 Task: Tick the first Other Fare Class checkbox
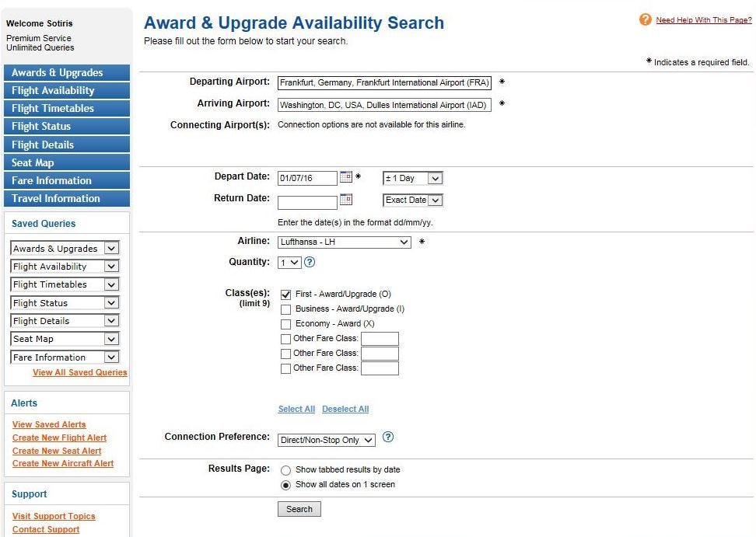point(286,339)
